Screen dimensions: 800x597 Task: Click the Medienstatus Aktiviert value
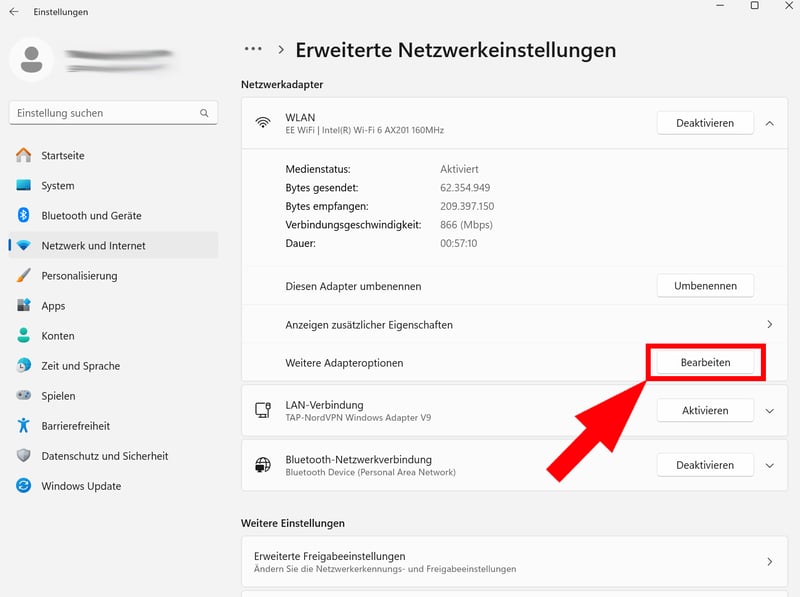click(459, 169)
